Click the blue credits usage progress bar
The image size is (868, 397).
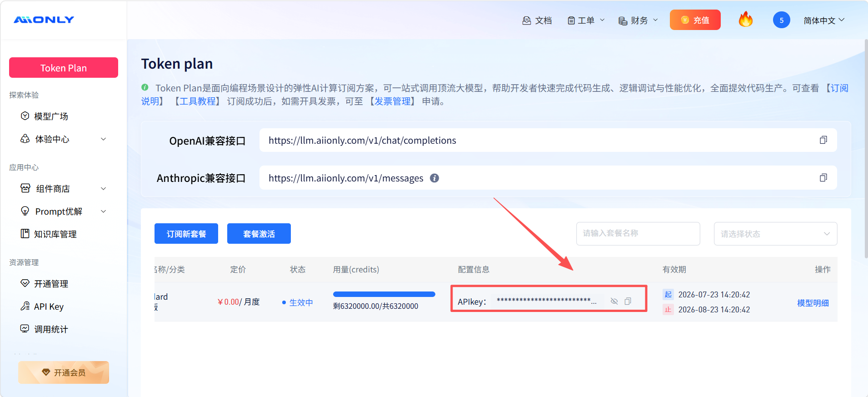click(x=384, y=294)
